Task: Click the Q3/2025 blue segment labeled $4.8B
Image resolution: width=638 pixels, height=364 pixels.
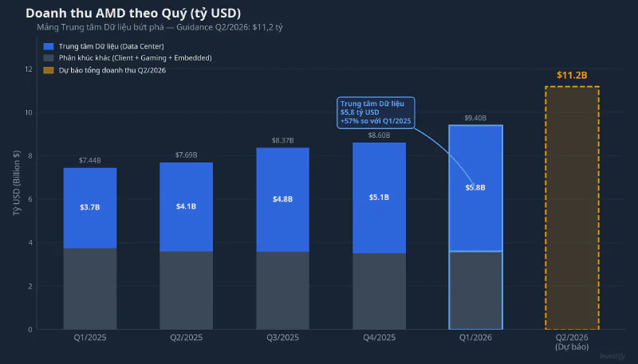Action: [283, 200]
